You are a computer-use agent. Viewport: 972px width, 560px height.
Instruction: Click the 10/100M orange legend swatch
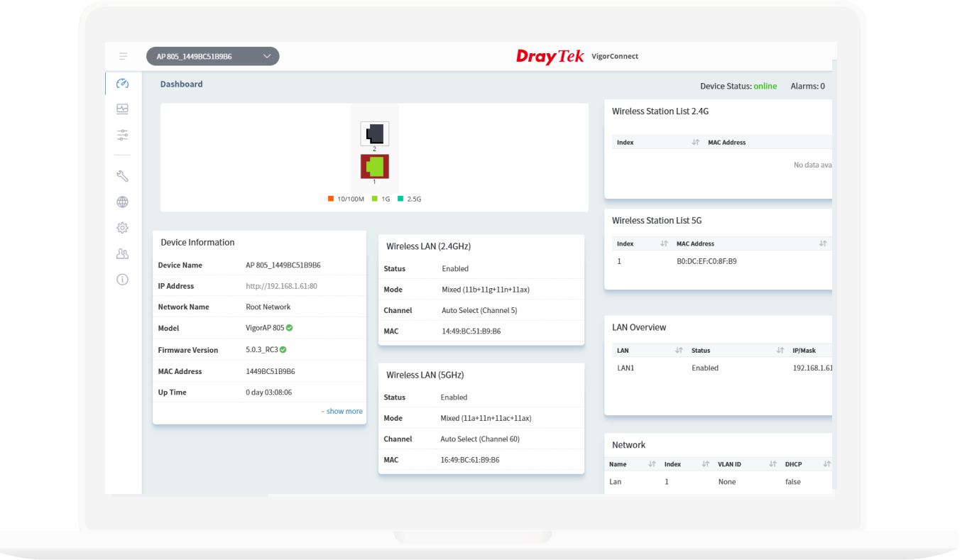click(331, 199)
